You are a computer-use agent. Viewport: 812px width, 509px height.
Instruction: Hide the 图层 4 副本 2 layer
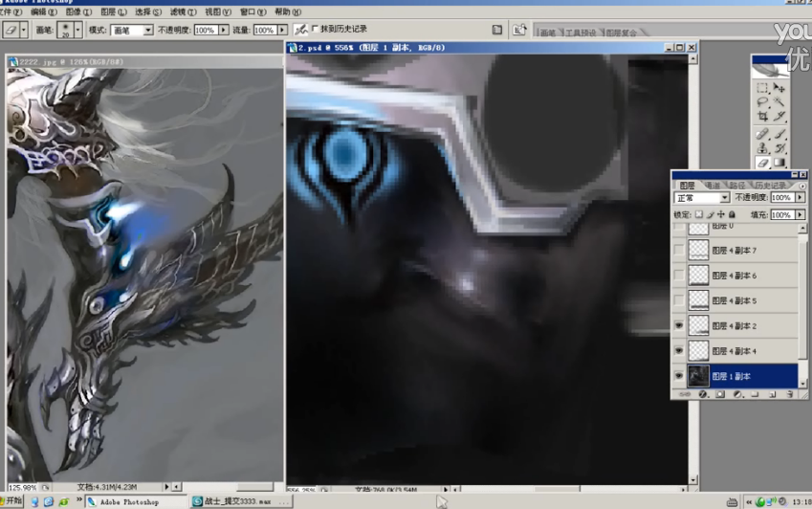click(x=679, y=325)
